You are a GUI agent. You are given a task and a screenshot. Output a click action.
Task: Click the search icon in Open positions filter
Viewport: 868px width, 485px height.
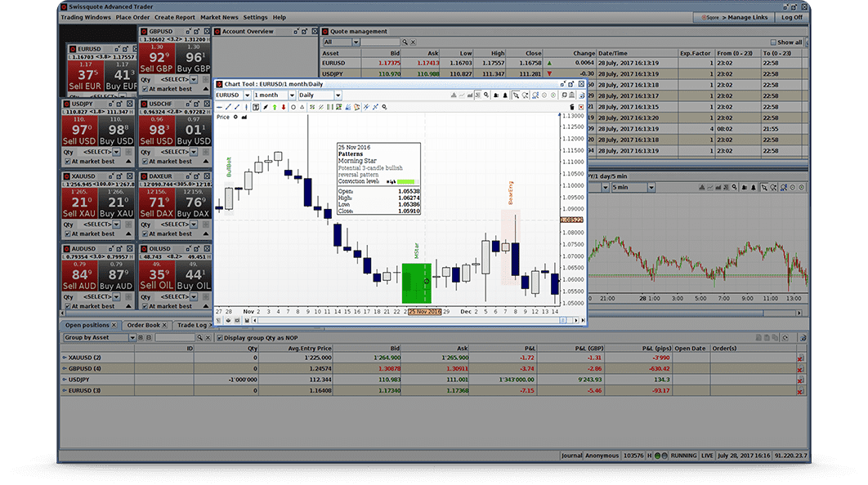tap(200, 337)
